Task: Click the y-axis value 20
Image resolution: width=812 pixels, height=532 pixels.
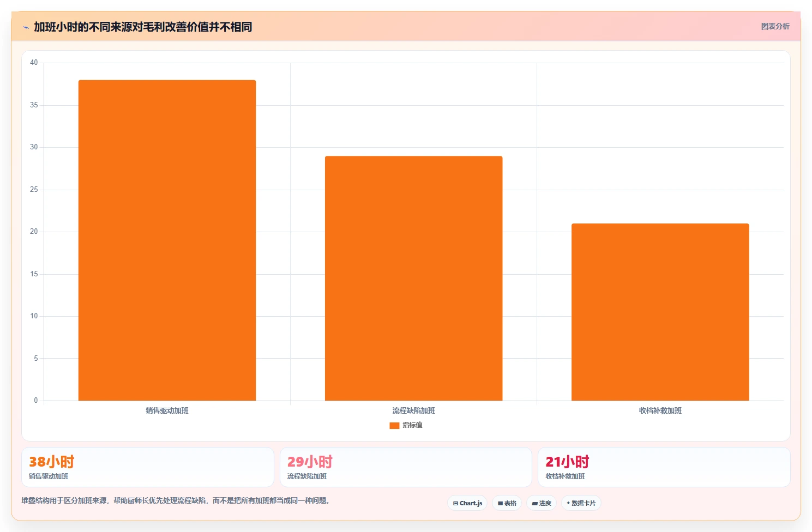Action: (x=34, y=232)
